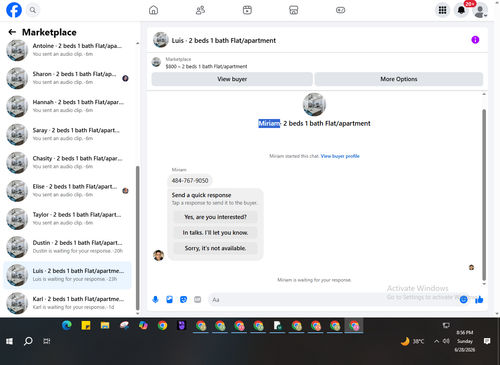The height and width of the screenshot is (365, 500).
Task: Open the Facebook logo home link
Action: pyautogui.click(x=14, y=10)
